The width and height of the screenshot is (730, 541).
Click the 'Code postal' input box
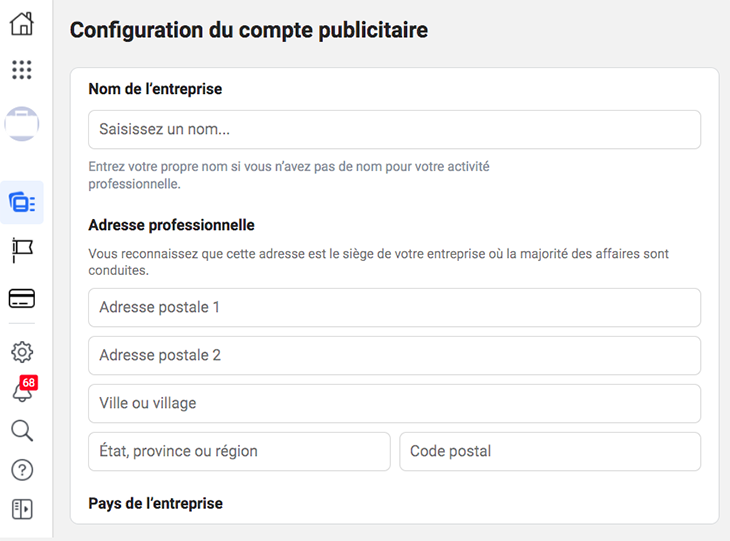pyautogui.click(x=550, y=452)
